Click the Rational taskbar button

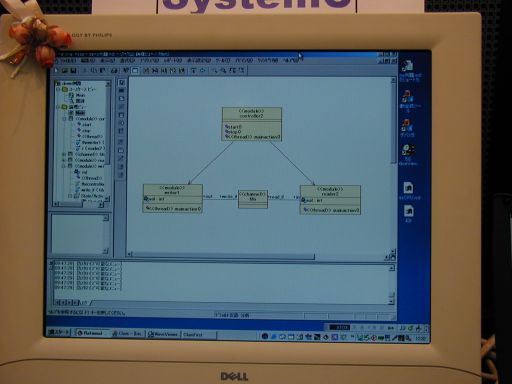point(92,333)
